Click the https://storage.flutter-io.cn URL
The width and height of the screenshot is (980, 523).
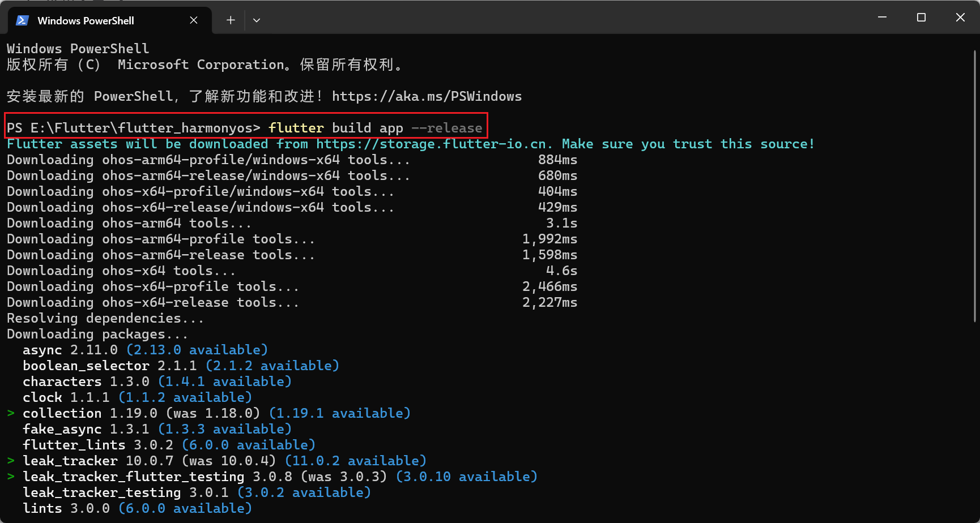point(432,144)
